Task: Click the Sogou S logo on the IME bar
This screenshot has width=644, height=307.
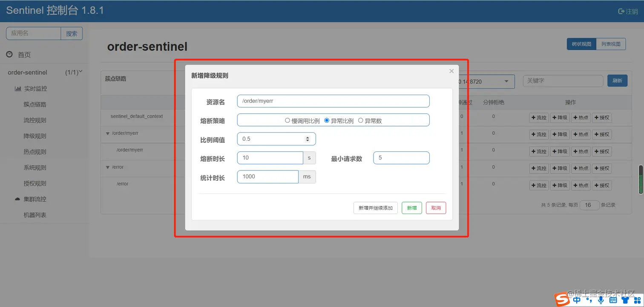Action: click(562, 298)
